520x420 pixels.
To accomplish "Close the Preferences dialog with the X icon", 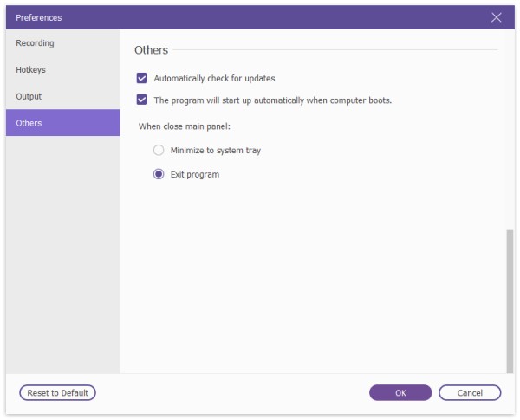I will pyautogui.click(x=497, y=17).
